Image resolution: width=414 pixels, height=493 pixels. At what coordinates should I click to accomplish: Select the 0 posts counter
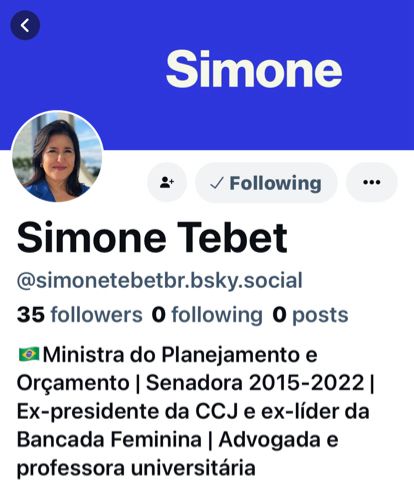pos(310,315)
